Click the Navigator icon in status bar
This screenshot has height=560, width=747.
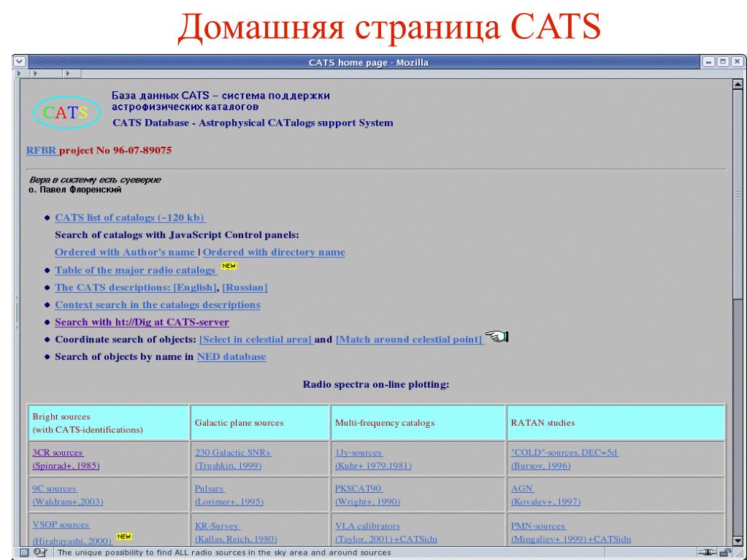point(25,553)
